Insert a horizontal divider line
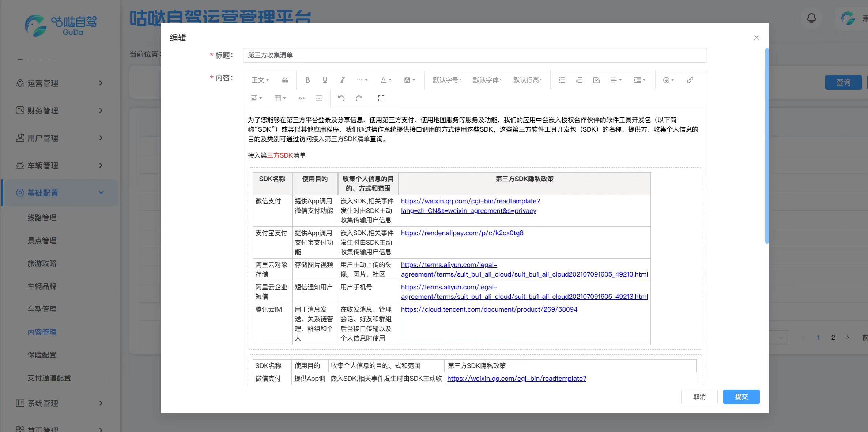 [x=319, y=98]
